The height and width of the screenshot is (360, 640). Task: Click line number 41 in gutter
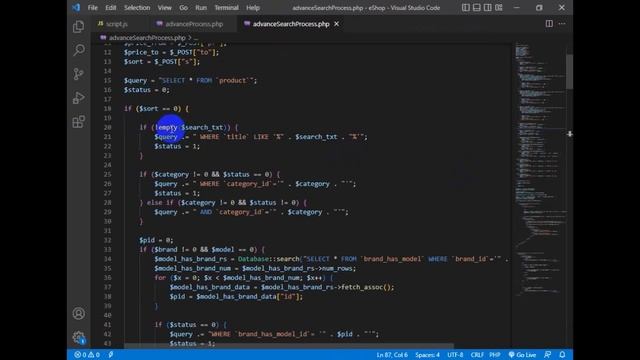[107, 324]
